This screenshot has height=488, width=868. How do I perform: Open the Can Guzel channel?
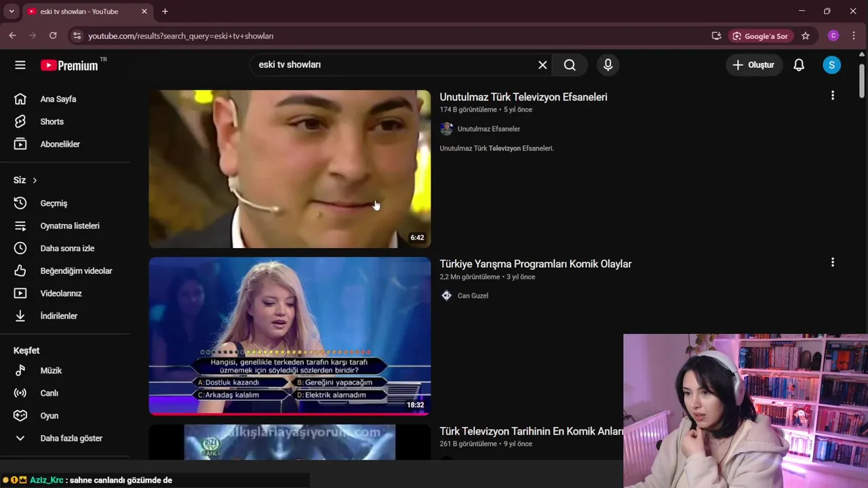tap(473, 296)
